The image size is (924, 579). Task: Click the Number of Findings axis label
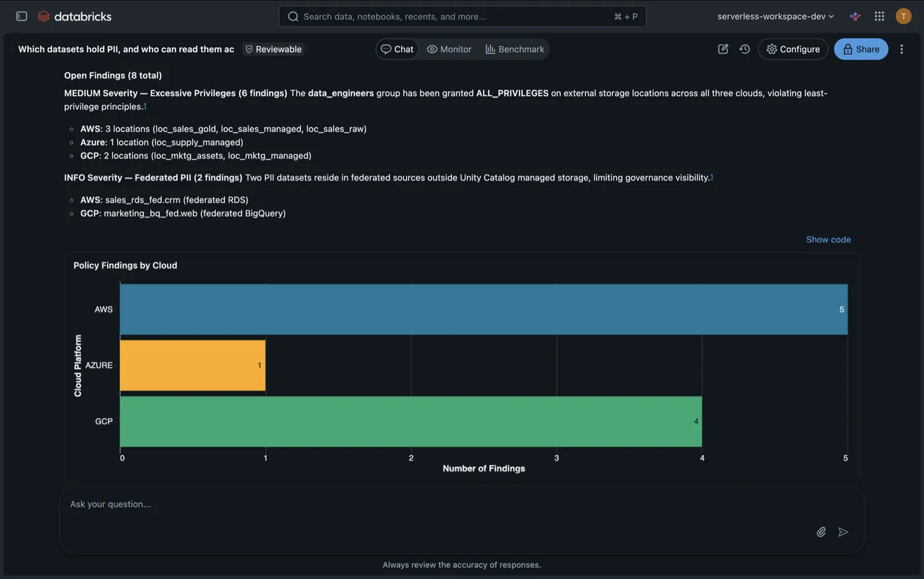tap(484, 468)
